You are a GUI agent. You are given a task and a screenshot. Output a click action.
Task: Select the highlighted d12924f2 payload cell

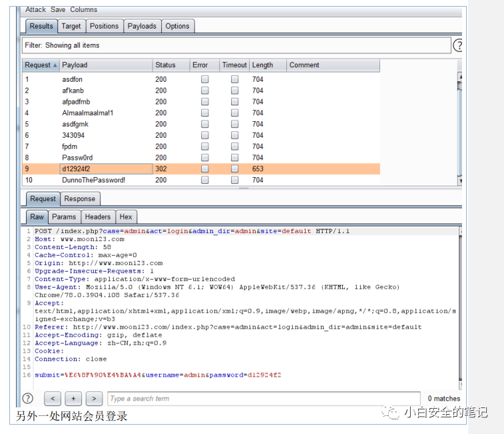pos(106,168)
